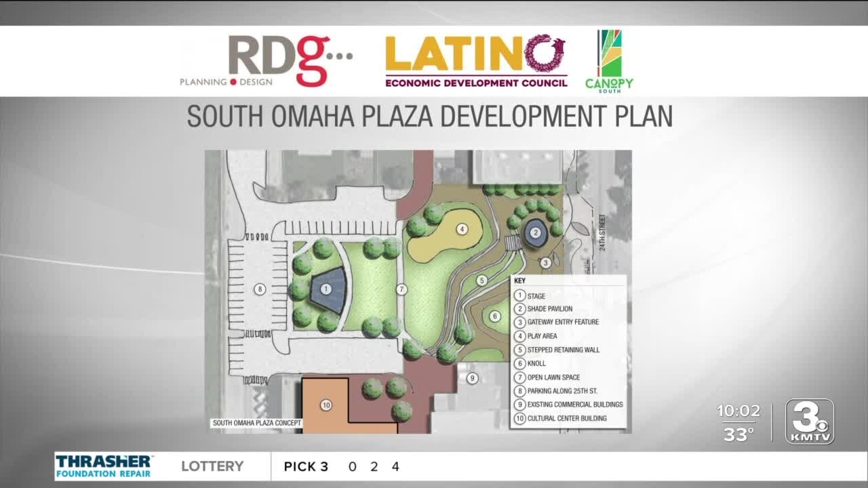The image size is (868, 488).
Task: Click map marker 3 near 24th Street
Action: 545,262
